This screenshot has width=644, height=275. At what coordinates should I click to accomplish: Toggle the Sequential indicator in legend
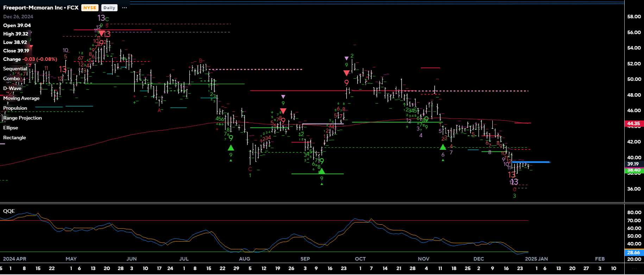point(15,69)
